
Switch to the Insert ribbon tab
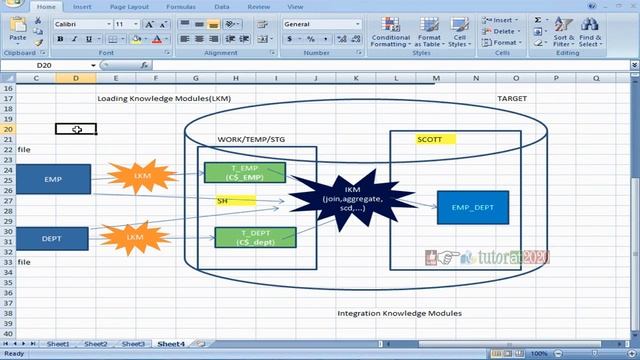tap(82, 7)
